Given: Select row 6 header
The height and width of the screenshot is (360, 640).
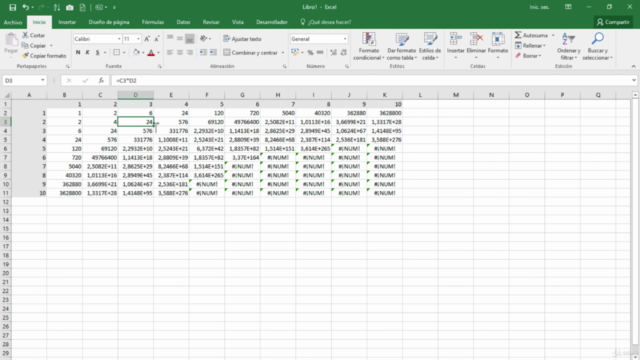Looking at the screenshot, I should [6, 149].
